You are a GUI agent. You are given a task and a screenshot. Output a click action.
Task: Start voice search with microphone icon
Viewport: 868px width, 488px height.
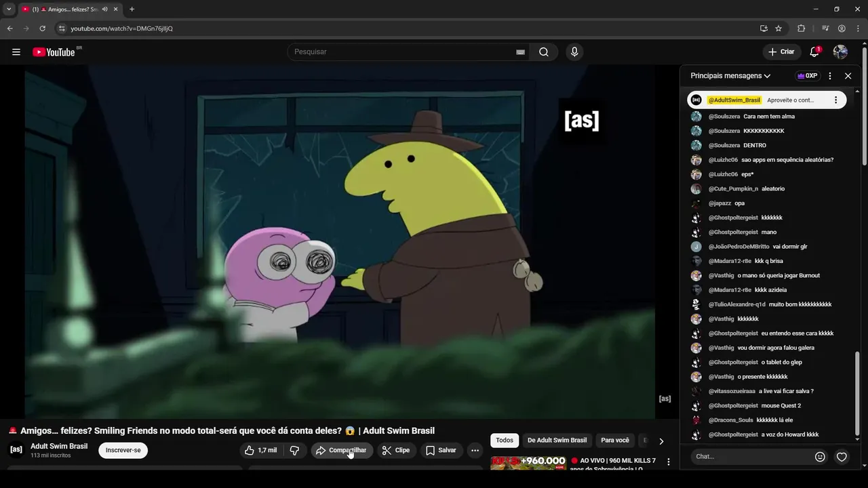click(574, 52)
